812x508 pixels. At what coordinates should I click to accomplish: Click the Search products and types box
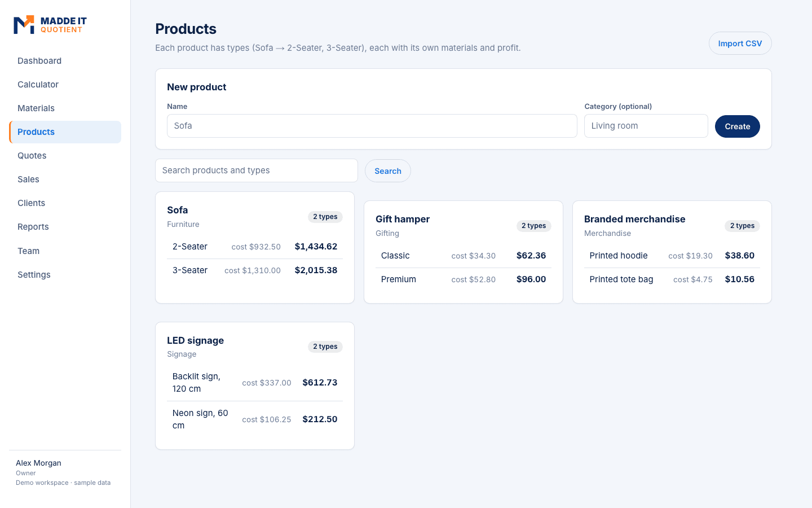pos(257,170)
